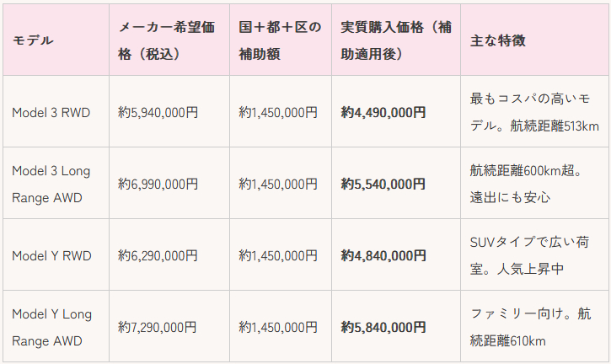Screen dimensions: 611x364
Task: Click the Model 3 Long Range AWD cell
Action: 51,184
